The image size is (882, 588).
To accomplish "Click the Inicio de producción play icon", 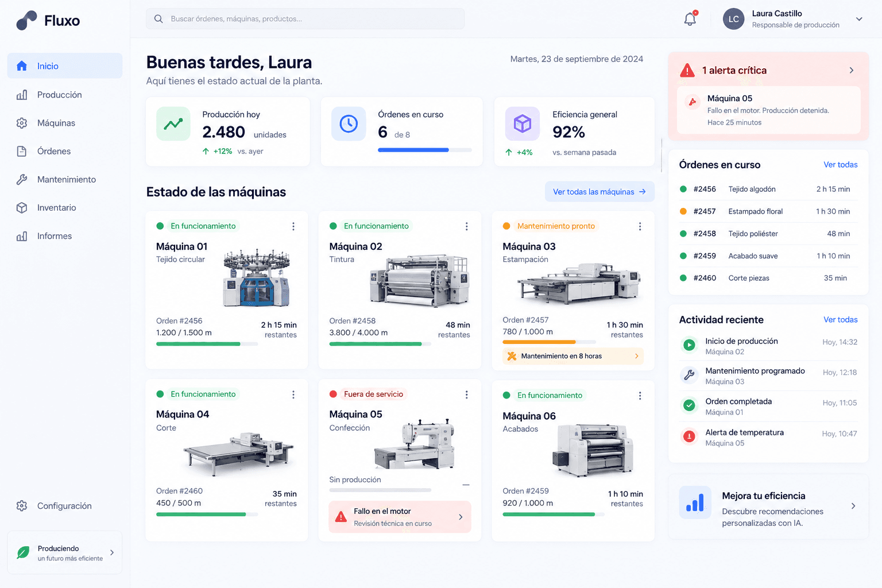I will (689, 345).
